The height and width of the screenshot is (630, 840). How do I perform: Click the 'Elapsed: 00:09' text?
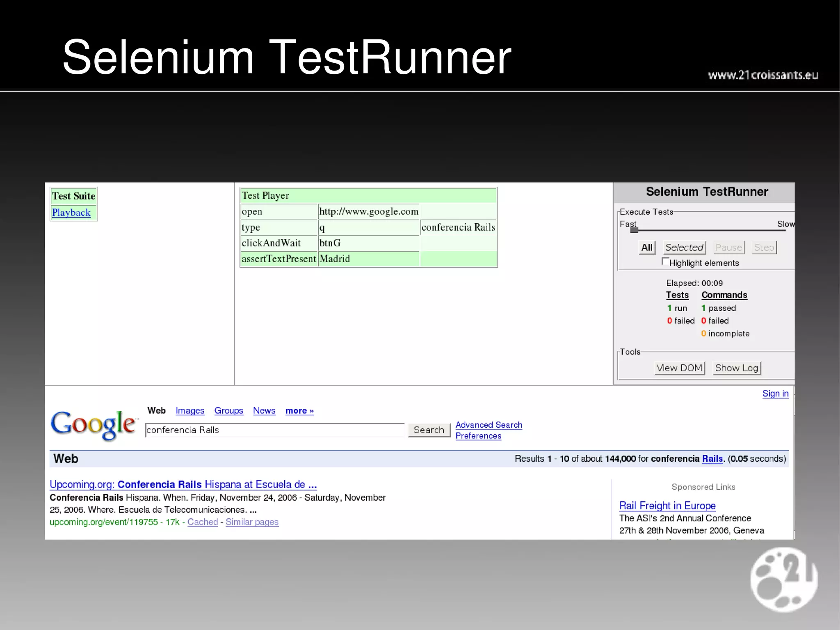pyautogui.click(x=694, y=283)
